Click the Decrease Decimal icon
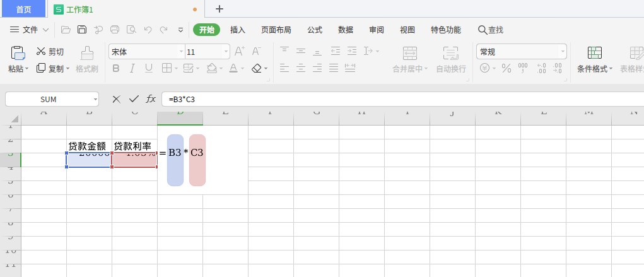 click(558, 68)
